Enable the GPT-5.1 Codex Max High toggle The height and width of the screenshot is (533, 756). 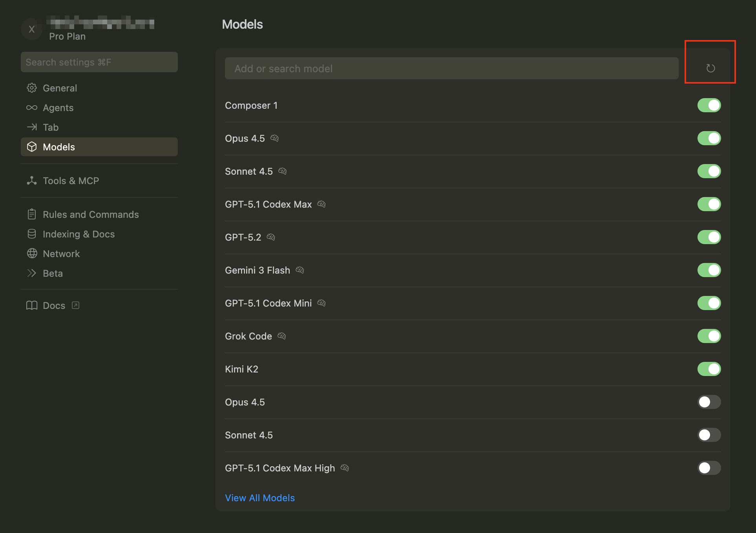[709, 468]
